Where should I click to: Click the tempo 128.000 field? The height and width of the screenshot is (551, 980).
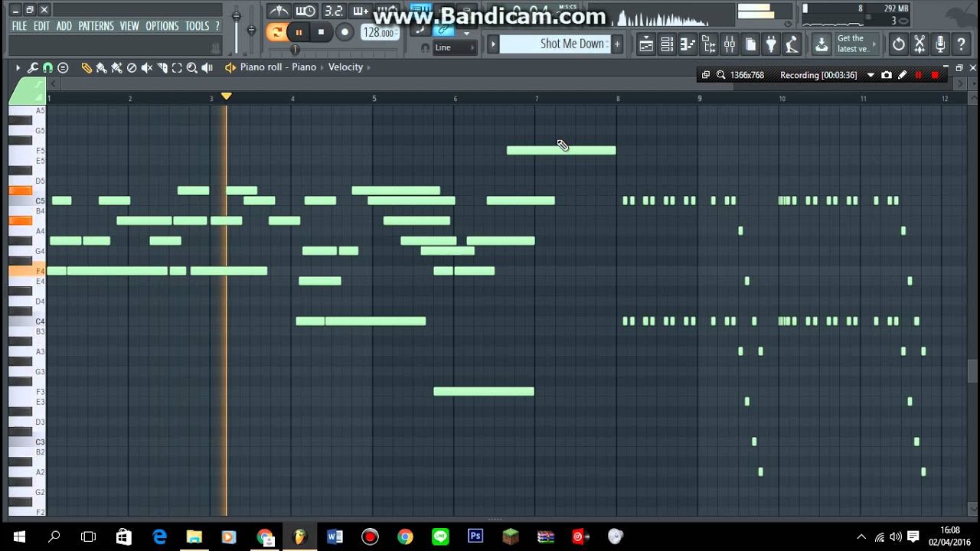click(379, 33)
